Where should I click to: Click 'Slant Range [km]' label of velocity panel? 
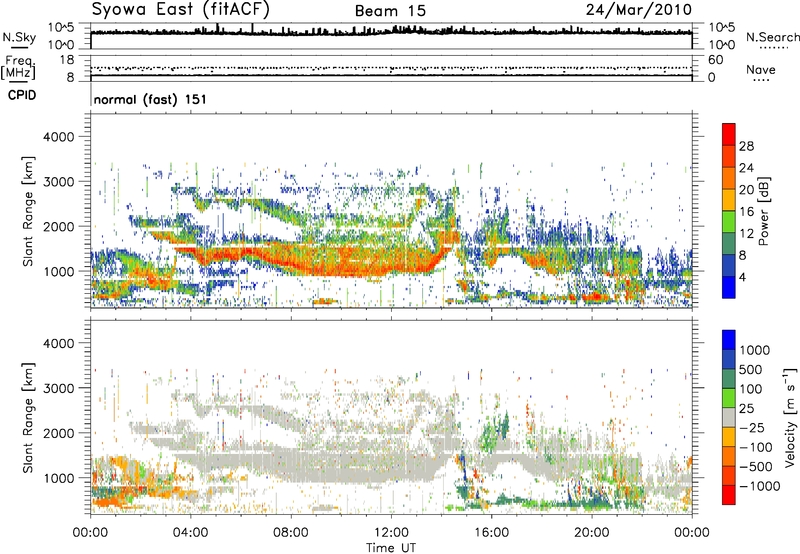point(28,418)
